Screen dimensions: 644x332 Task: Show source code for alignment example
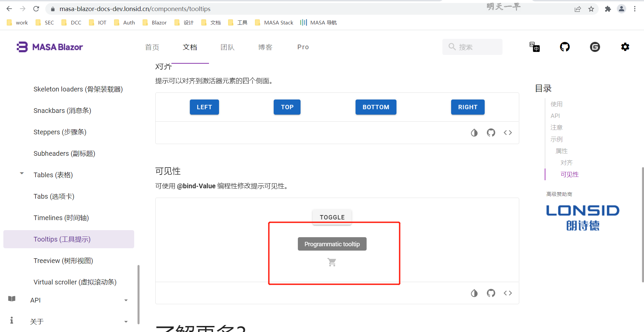(x=508, y=133)
